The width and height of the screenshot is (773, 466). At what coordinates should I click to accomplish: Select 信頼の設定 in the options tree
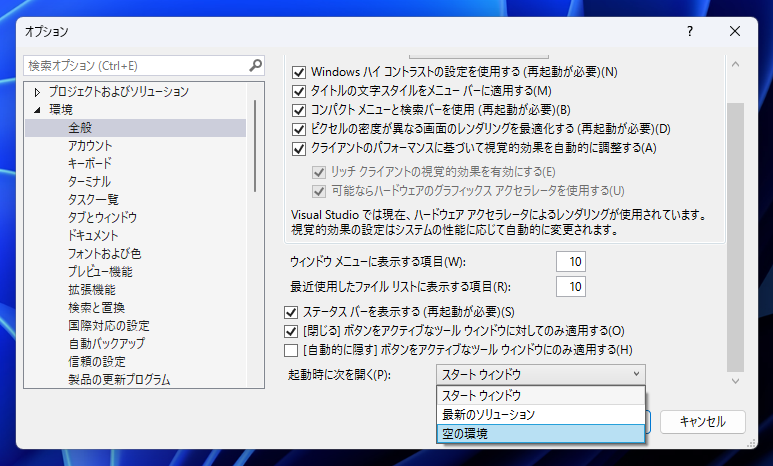[97, 361]
